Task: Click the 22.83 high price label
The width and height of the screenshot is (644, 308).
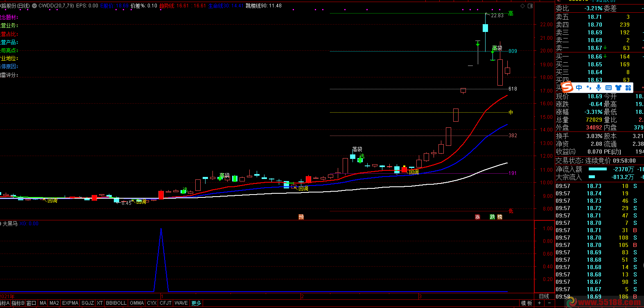Action: (497, 16)
